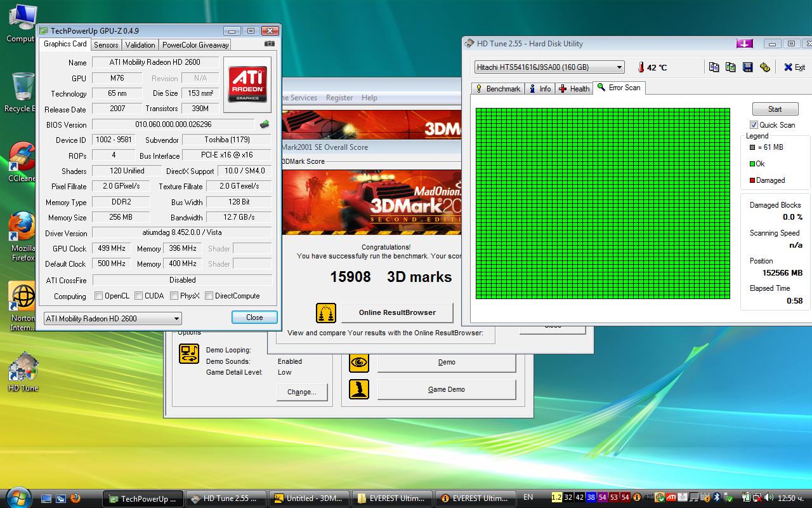Click the EN language indicator in taskbar
812x508 pixels.
pos(528,498)
